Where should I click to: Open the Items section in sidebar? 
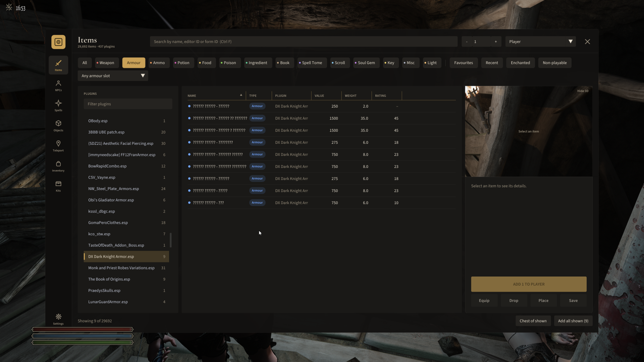pos(58,65)
